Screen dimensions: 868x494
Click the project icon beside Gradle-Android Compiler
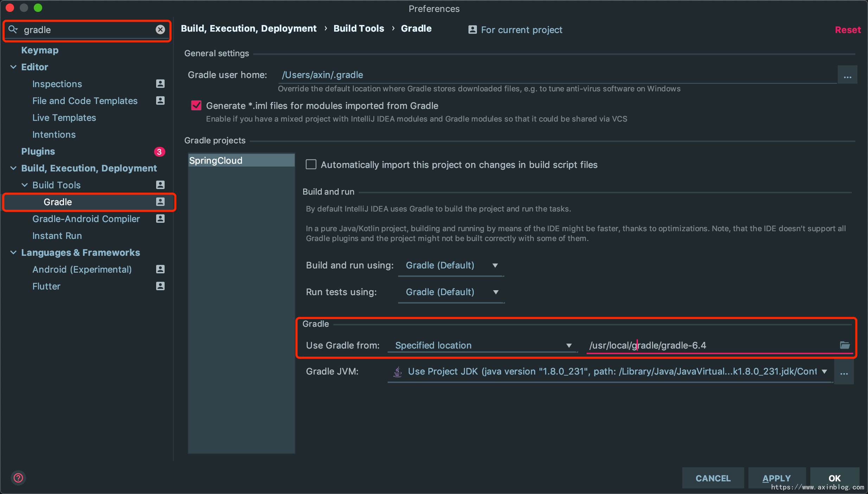160,219
